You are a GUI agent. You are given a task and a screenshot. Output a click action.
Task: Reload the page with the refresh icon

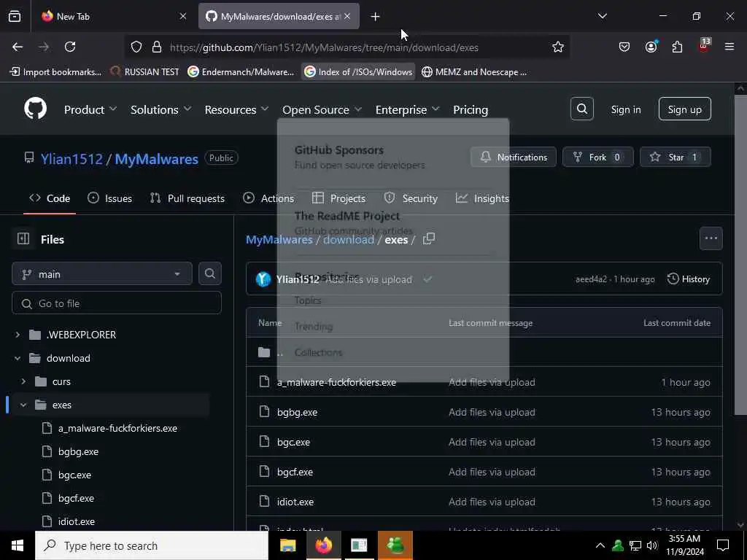[70, 47]
